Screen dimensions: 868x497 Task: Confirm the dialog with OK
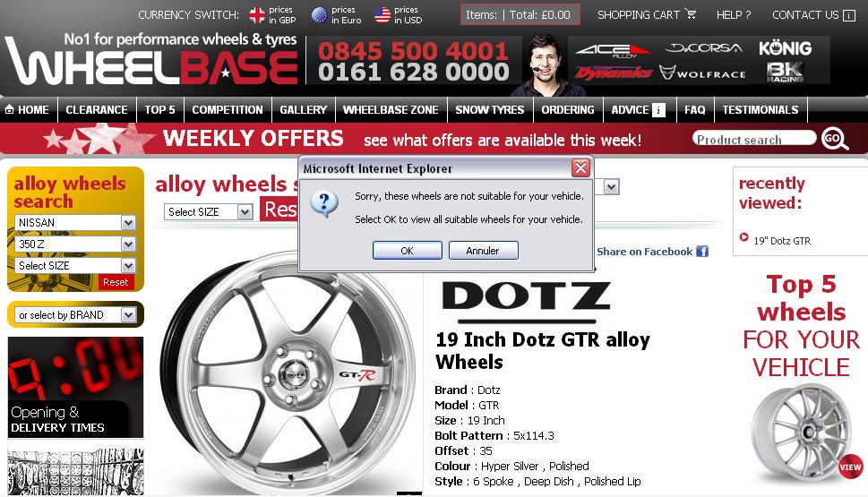(x=408, y=250)
